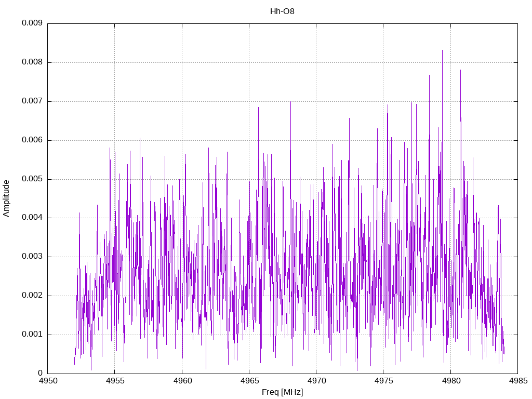
Task: Click y-axis tick value 0.001
Action: 32,335
